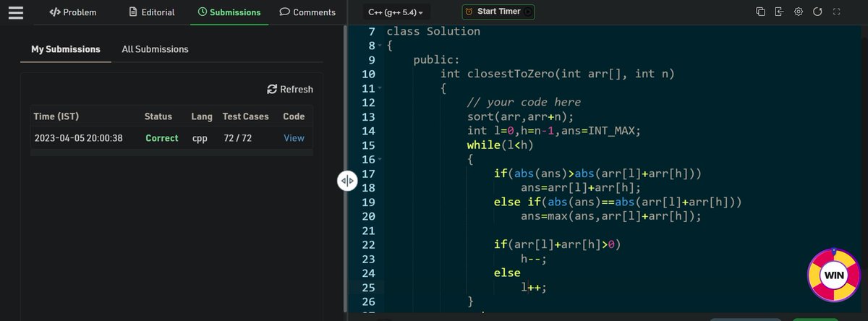Click the ans=INT_MAX declaration line
The image size is (868, 321).
[x=554, y=130]
